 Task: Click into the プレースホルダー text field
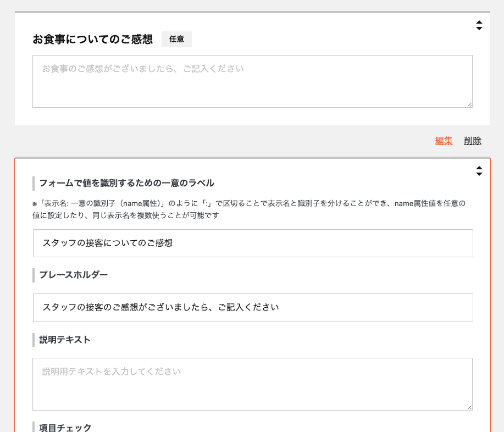point(253,307)
